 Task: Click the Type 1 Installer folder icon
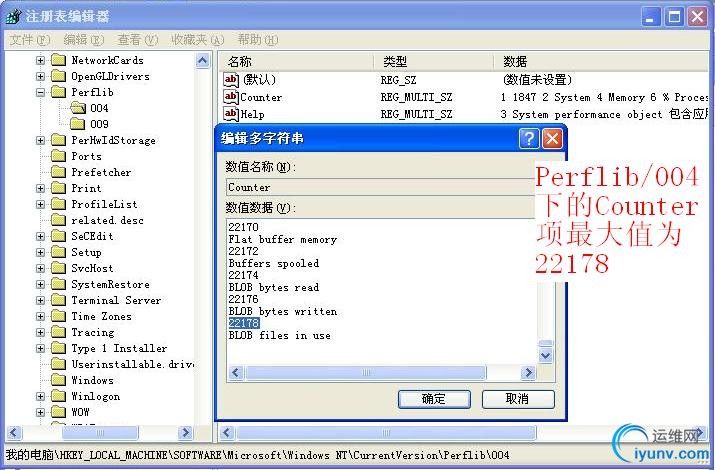[x=58, y=348]
